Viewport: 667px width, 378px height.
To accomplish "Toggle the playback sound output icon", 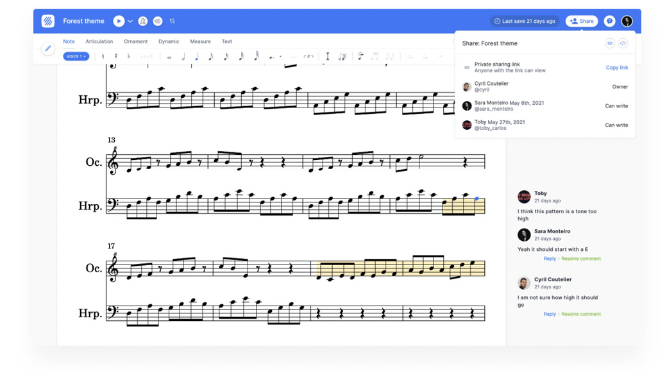I will coord(157,21).
